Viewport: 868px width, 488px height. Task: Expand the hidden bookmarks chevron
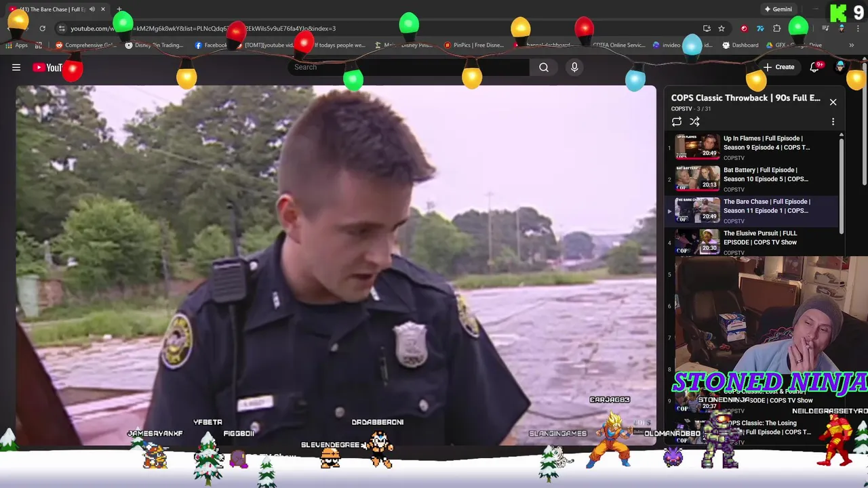pos(851,45)
